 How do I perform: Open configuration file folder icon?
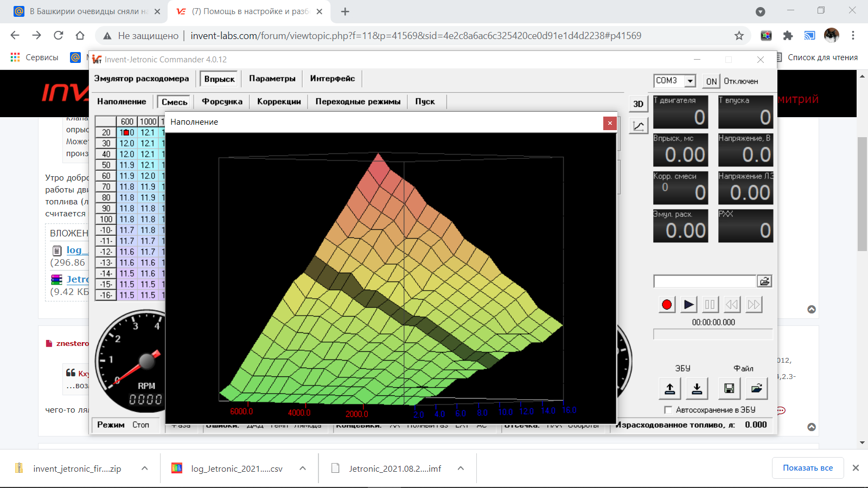pos(756,388)
